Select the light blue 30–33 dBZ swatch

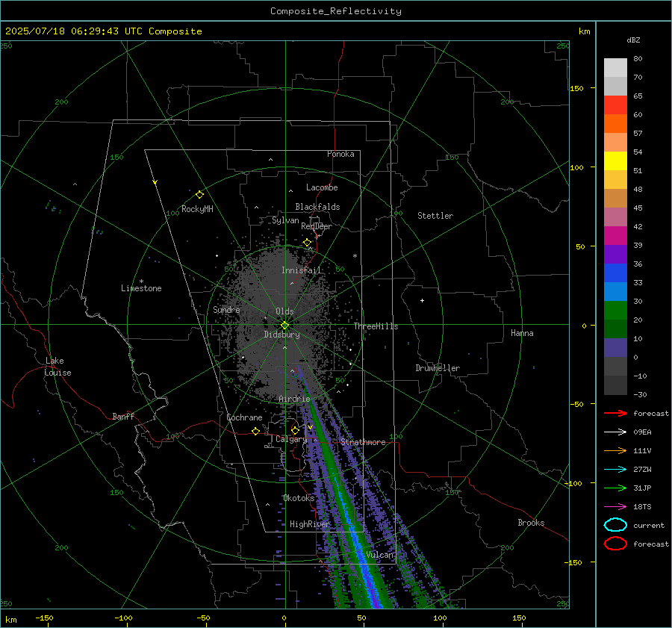click(615, 291)
